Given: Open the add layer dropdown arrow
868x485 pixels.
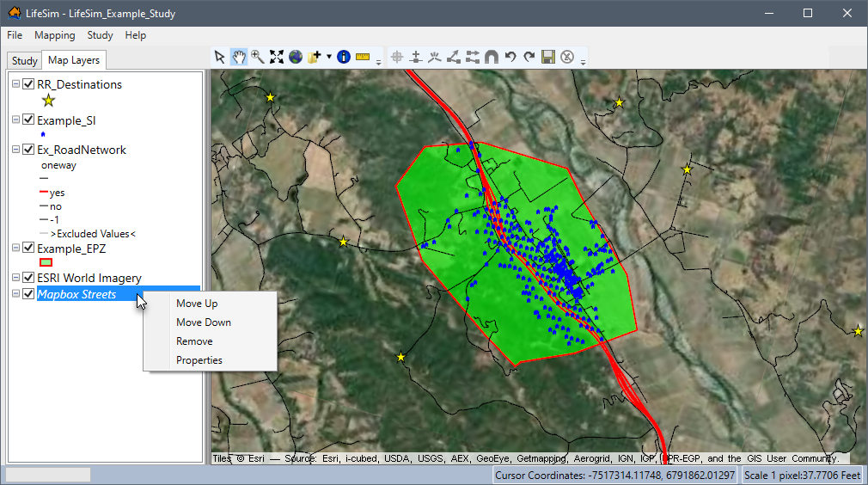Looking at the screenshot, I should [329, 57].
